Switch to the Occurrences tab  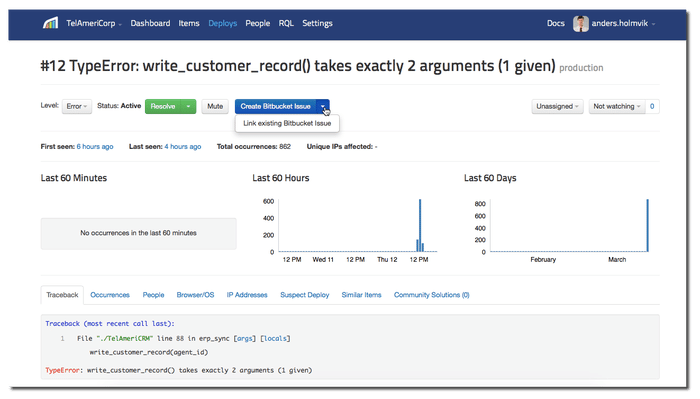tap(110, 295)
